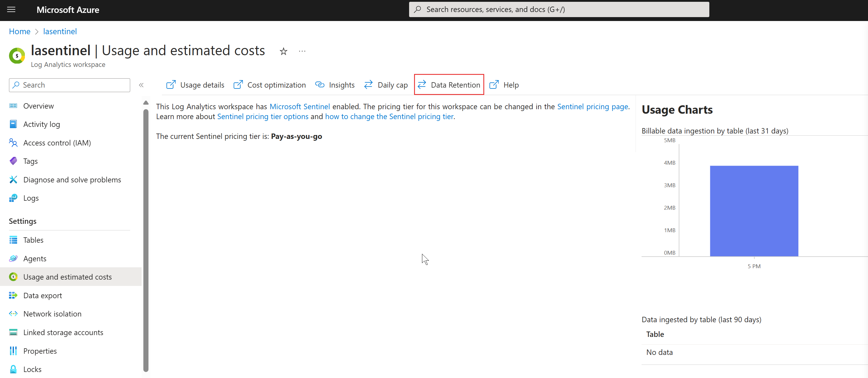The image size is (868, 378).
Task: Focus the global search resources box
Action: 559,9
